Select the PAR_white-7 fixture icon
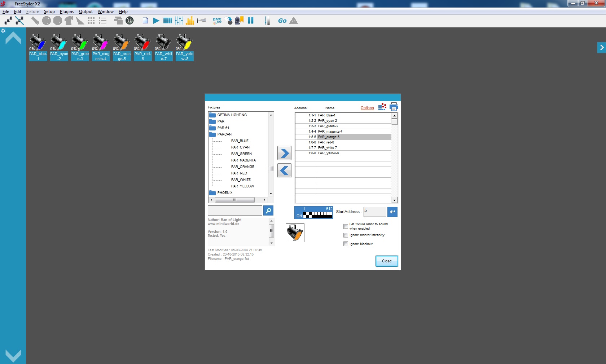Viewport: 606px width, 364px height. pos(164,47)
